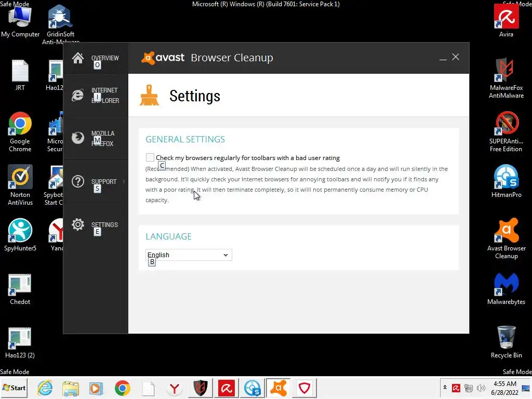Switch to red shield app in taskbar
The width and height of the screenshot is (532, 399).
point(304,388)
